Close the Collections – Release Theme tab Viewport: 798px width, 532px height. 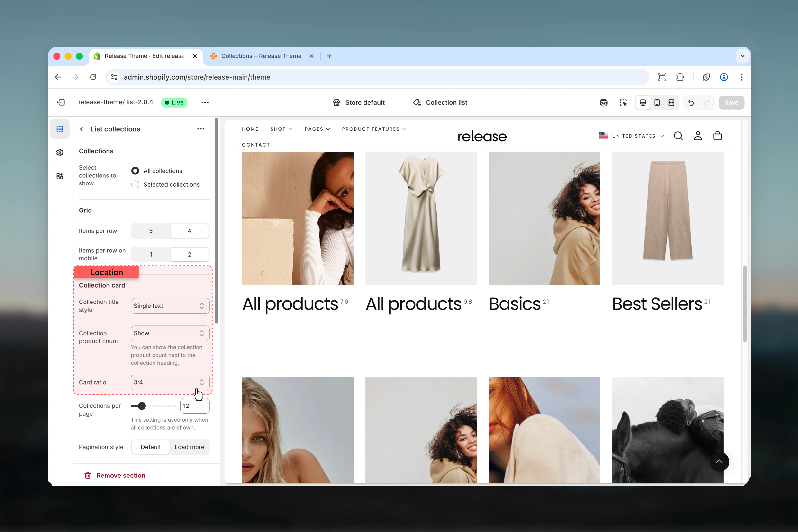coord(311,56)
